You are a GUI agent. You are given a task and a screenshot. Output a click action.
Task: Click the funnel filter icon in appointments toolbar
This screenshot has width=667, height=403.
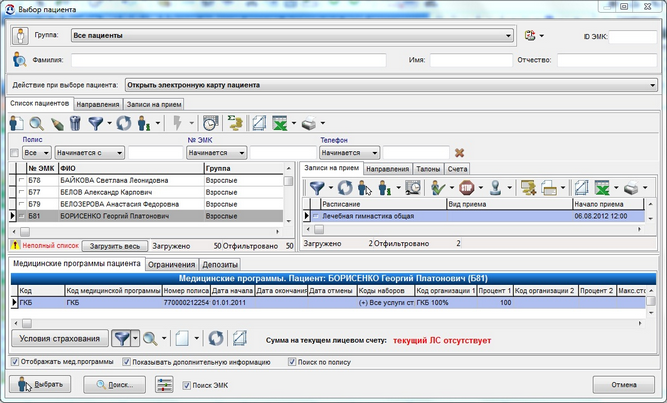317,188
